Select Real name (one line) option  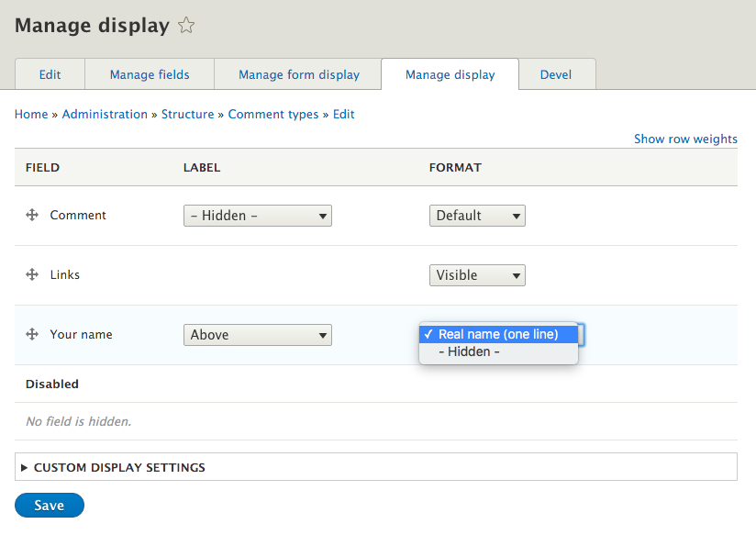point(498,334)
